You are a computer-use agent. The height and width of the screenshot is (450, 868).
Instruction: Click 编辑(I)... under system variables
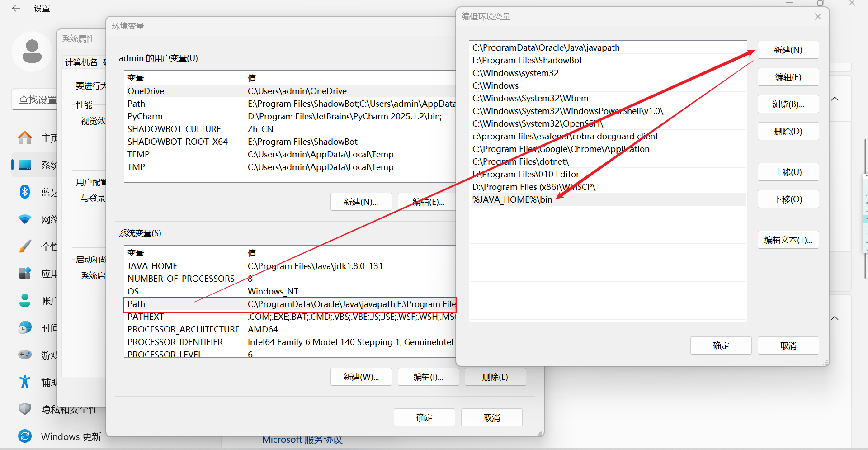pyautogui.click(x=428, y=377)
